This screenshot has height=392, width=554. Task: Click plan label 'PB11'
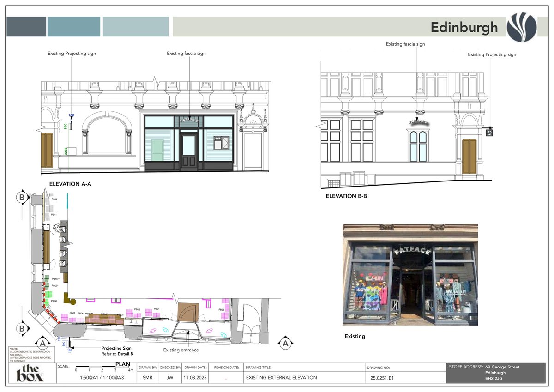pyautogui.click(x=54, y=215)
